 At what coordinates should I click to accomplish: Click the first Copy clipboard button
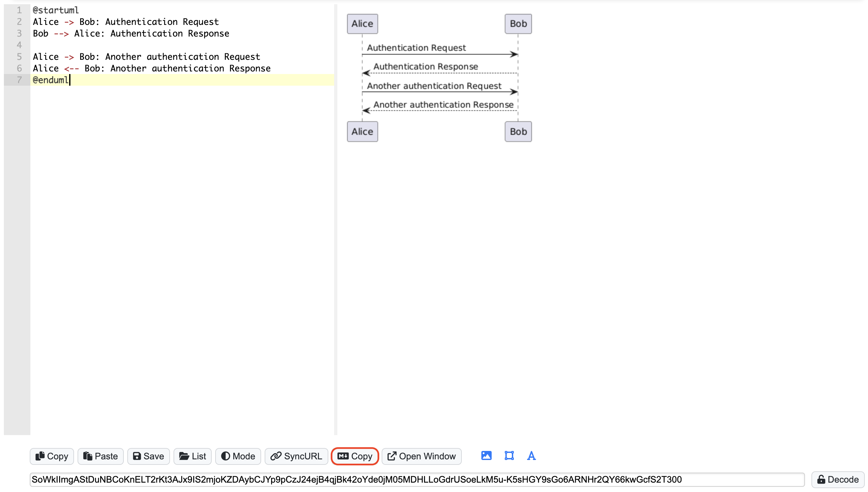(52, 456)
